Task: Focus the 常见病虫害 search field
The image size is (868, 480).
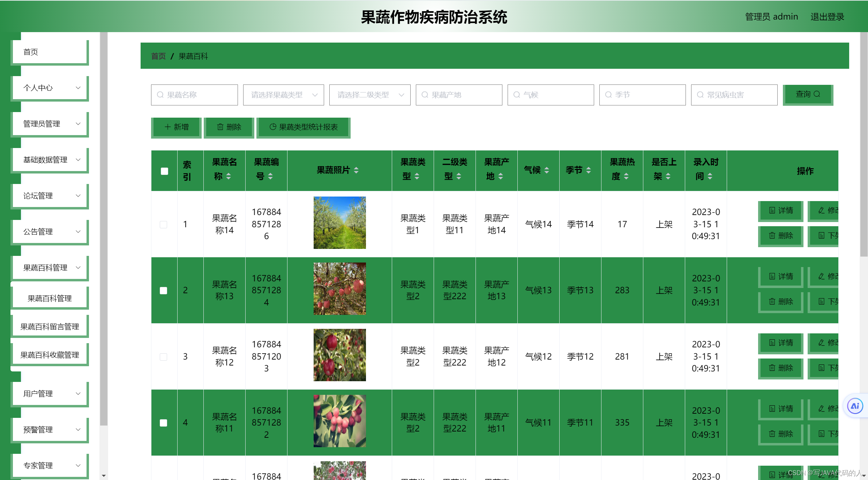Action: tap(734, 95)
